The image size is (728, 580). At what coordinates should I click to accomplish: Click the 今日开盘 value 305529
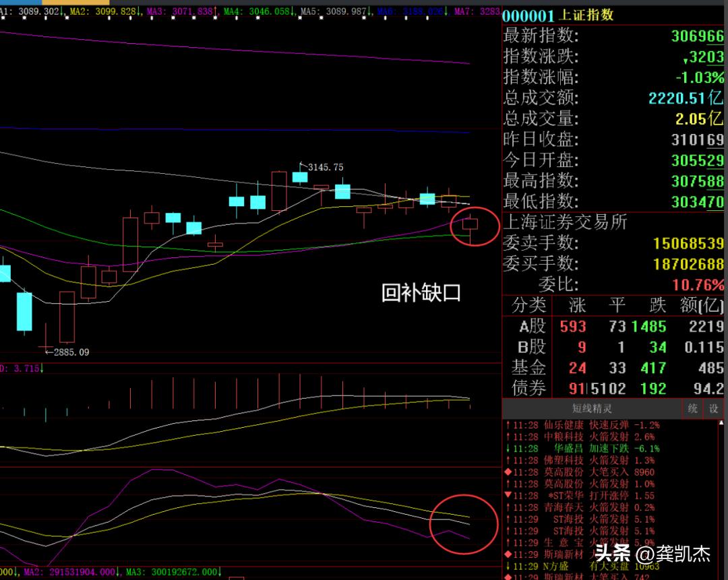click(x=698, y=160)
